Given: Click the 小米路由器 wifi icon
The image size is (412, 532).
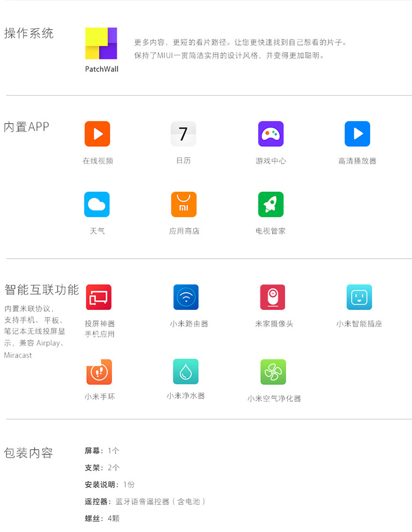Looking at the screenshot, I should [186, 297].
